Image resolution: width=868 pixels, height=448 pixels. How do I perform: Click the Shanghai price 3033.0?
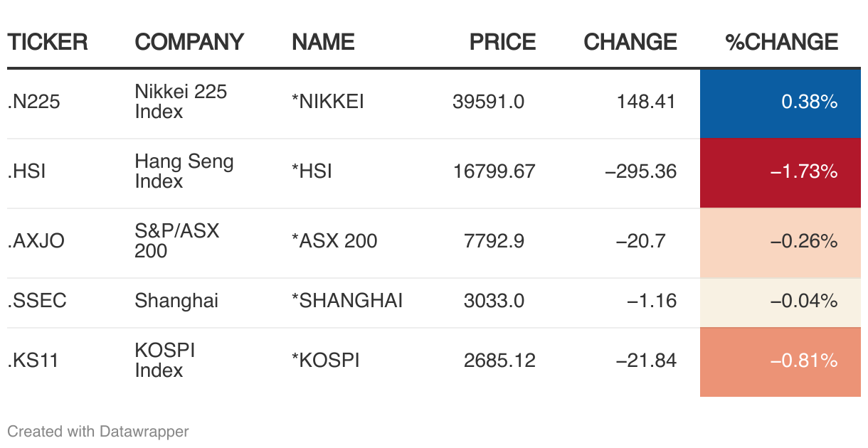coord(494,302)
